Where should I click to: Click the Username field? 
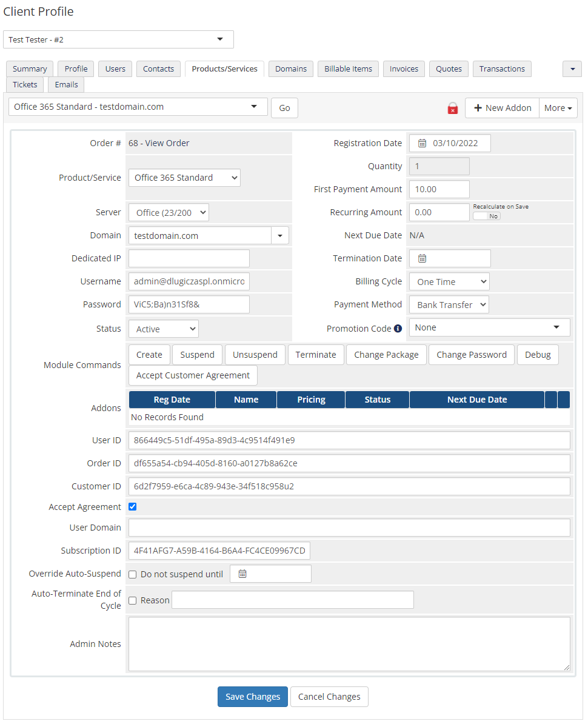click(x=189, y=281)
